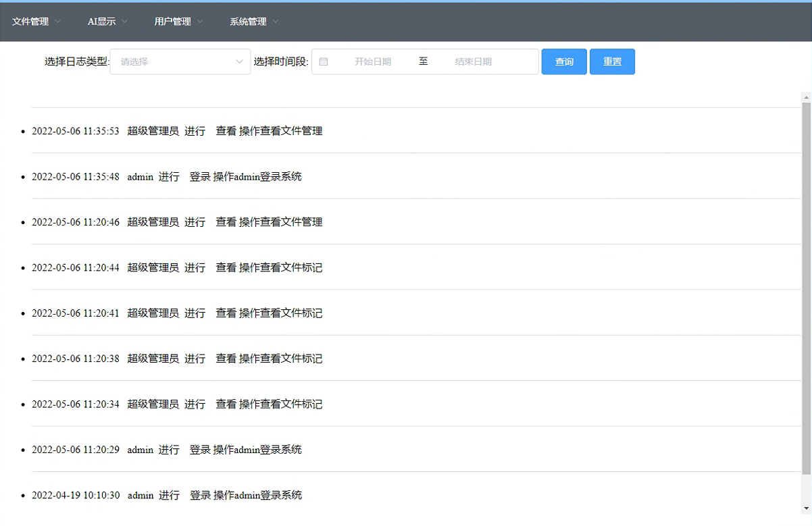The image size is (812, 526).
Task: Click the 开始日期 start date field
Action: point(373,61)
